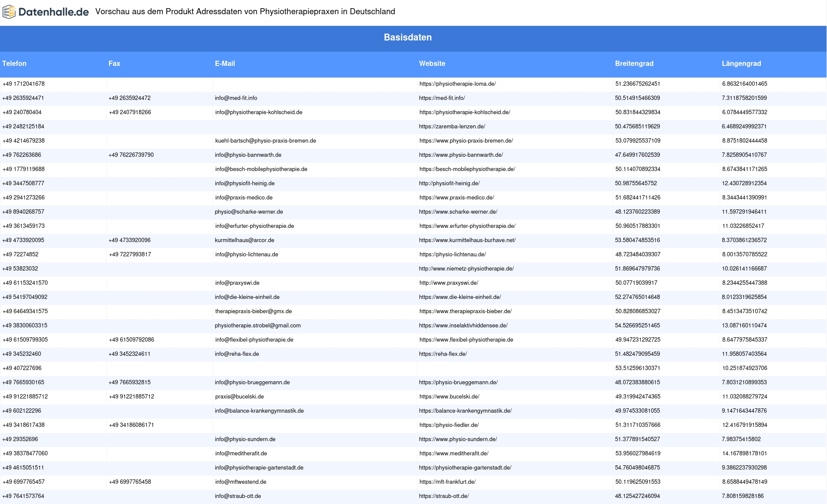The image size is (827, 504).
Task: Select phone number +49 407227696
Action: coord(22,368)
